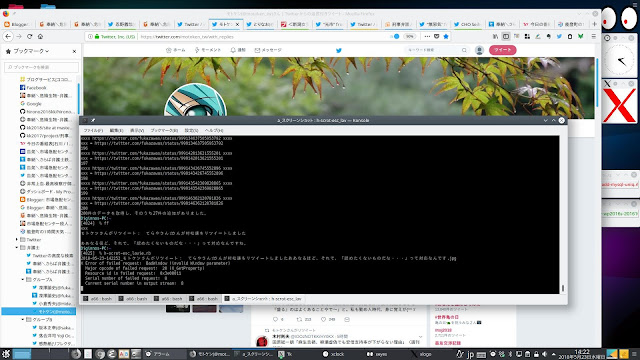Close the active モトケン tab
640x360 pixels.
point(237,24)
